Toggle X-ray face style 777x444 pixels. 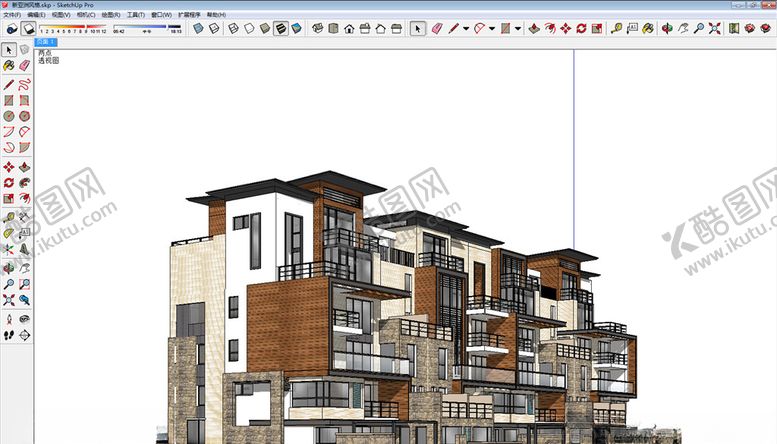pos(198,29)
